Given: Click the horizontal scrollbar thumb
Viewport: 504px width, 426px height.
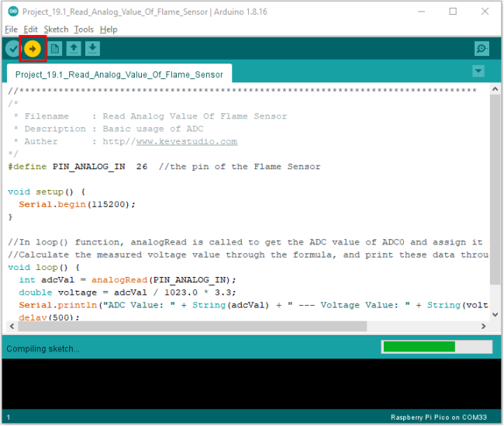Looking at the screenshot, I should (x=192, y=326).
